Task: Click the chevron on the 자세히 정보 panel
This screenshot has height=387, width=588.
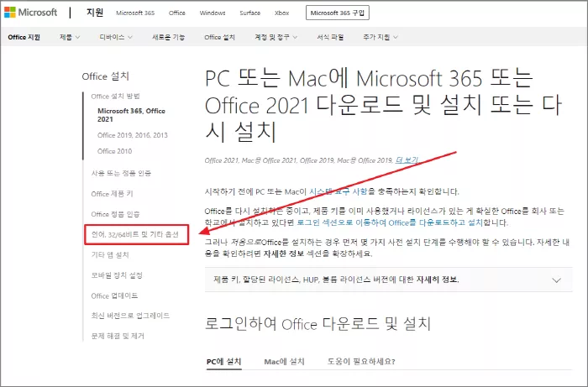Action: [x=556, y=280]
